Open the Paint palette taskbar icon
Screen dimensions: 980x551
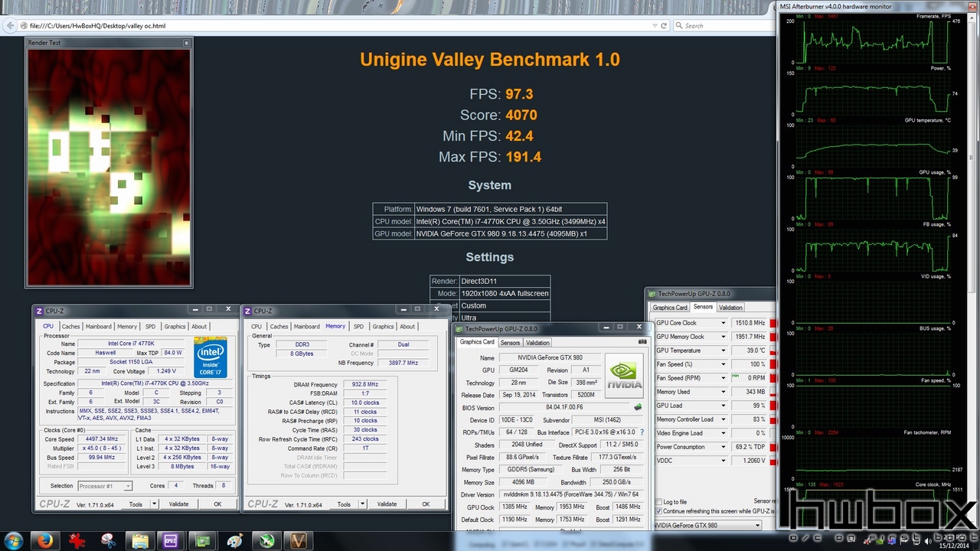point(234,540)
